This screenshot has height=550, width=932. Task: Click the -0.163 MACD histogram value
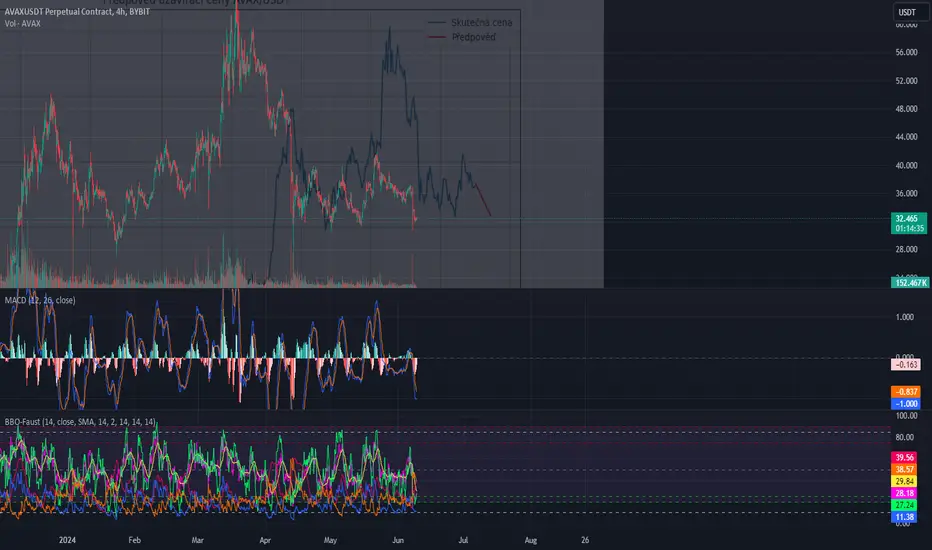pos(906,364)
